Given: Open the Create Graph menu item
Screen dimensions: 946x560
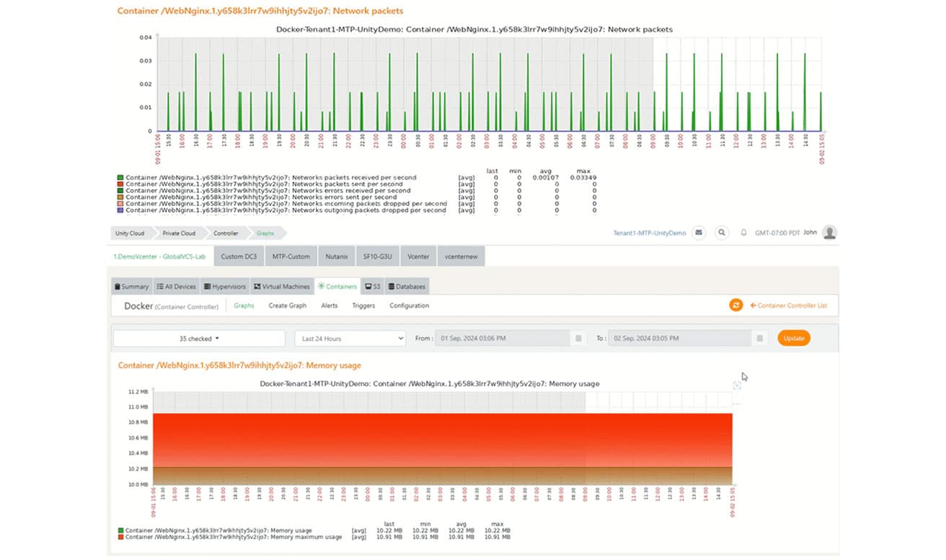Looking at the screenshot, I should click(287, 306).
